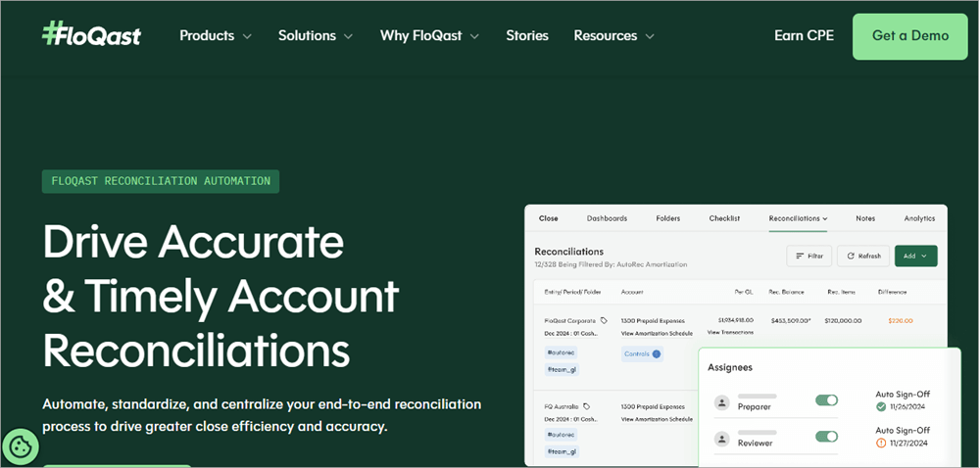980x468 pixels.
Task: Click the tag icon beside FQ Australia
Action: (x=586, y=405)
